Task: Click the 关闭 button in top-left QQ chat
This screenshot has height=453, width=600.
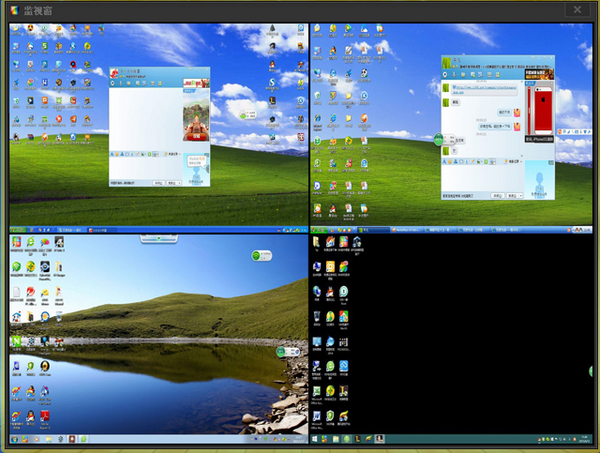Action: coord(158,183)
